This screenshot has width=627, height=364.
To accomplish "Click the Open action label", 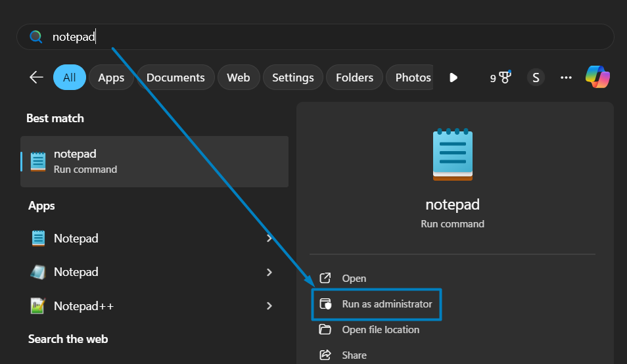I will click(x=354, y=278).
